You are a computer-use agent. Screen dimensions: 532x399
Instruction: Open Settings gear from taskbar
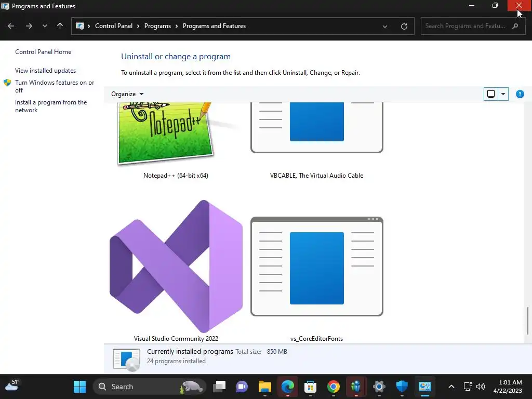[379, 387]
